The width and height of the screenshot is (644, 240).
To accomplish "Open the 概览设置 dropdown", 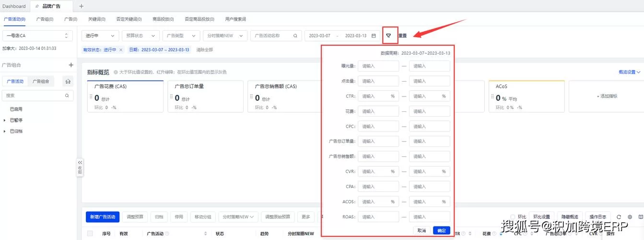I will coord(630,72).
